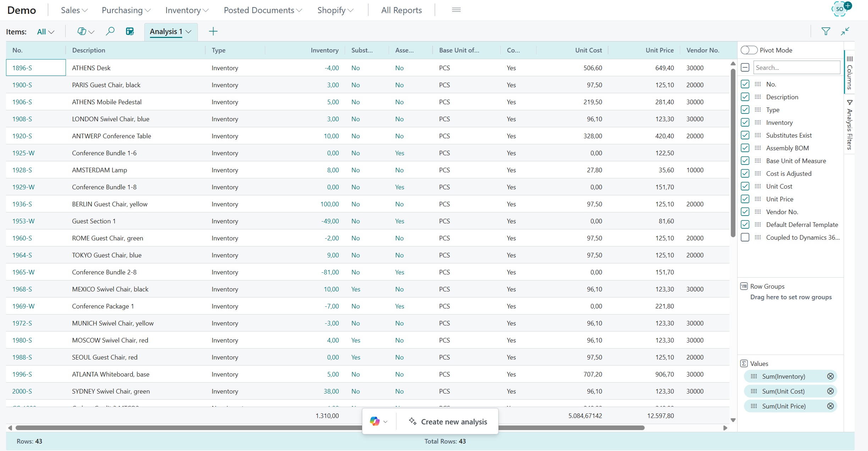
Task: Click the vertical scrollbar thumb
Action: pos(733,152)
